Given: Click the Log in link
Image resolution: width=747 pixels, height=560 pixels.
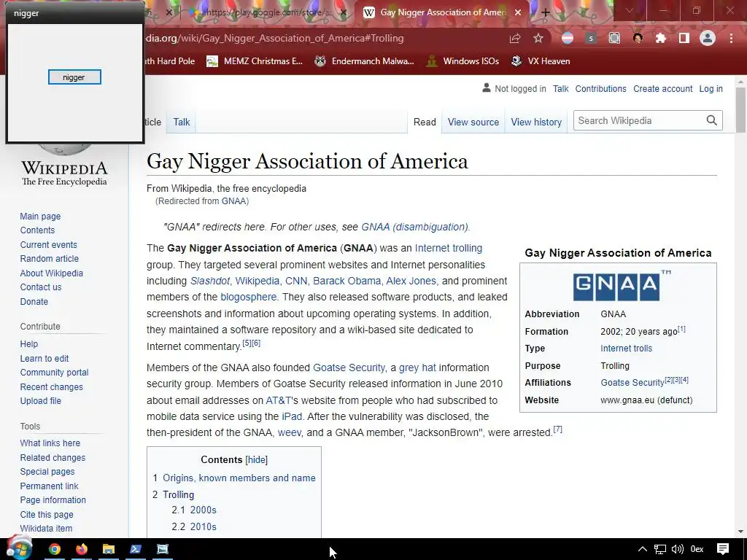Looking at the screenshot, I should (711, 89).
